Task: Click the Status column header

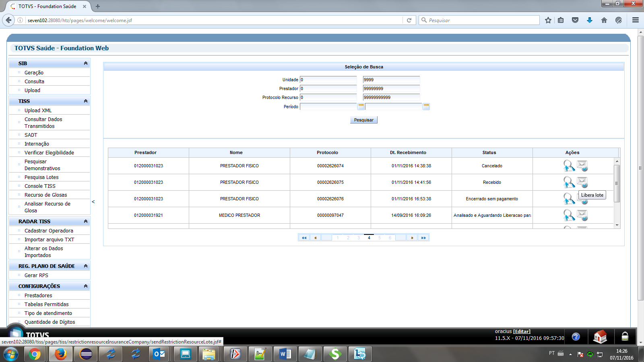Action: coord(492,152)
